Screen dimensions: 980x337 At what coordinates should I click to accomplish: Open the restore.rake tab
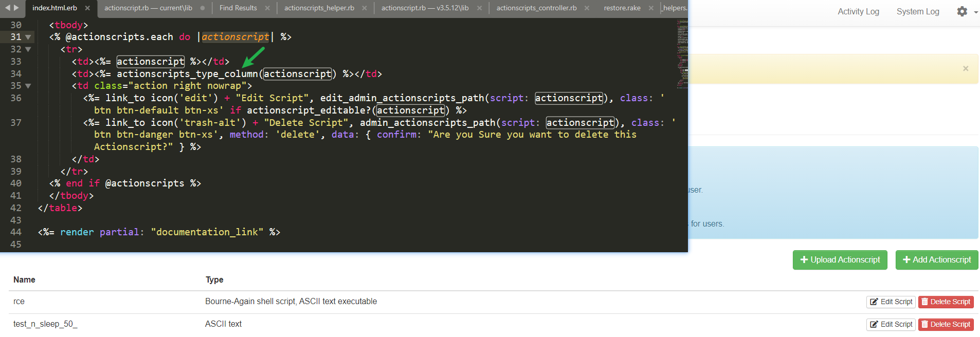pos(622,8)
